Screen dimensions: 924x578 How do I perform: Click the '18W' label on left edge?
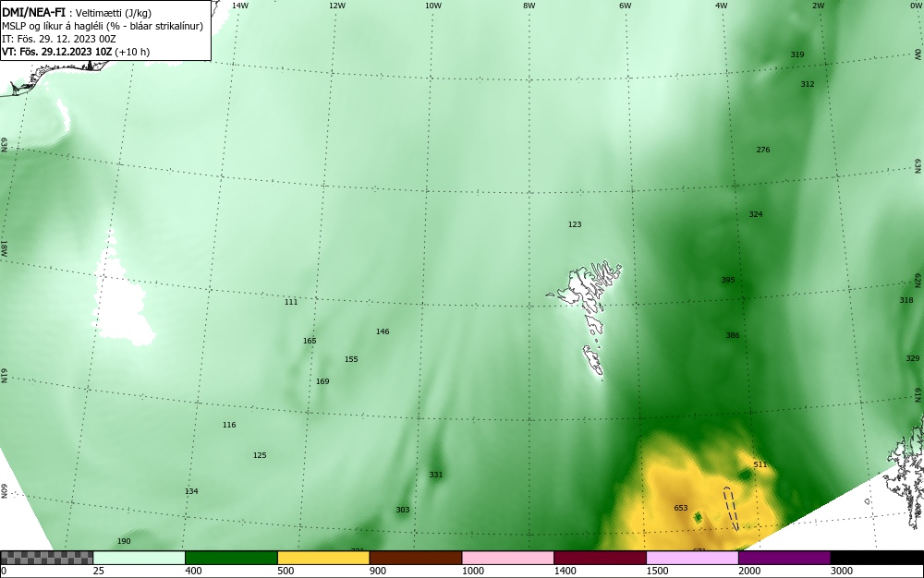click(x=4, y=247)
